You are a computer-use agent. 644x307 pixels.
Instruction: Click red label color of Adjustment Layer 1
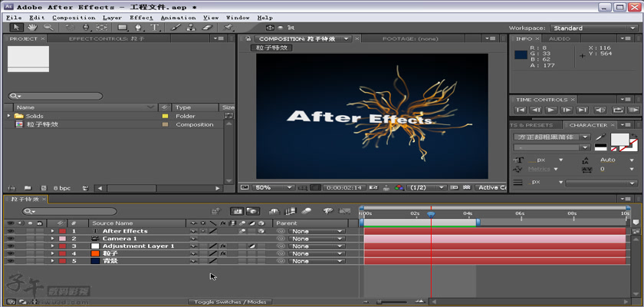click(x=62, y=246)
